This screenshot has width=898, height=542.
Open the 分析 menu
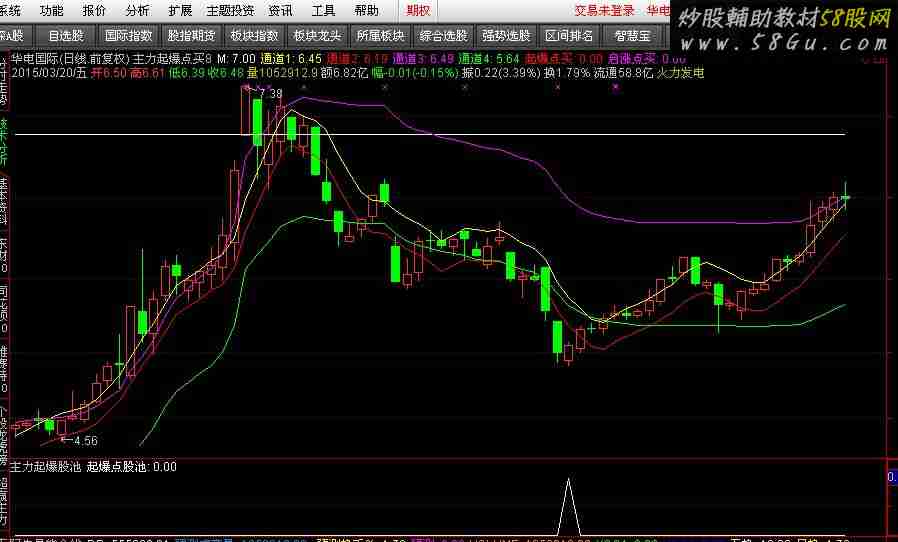pos(137,10)
